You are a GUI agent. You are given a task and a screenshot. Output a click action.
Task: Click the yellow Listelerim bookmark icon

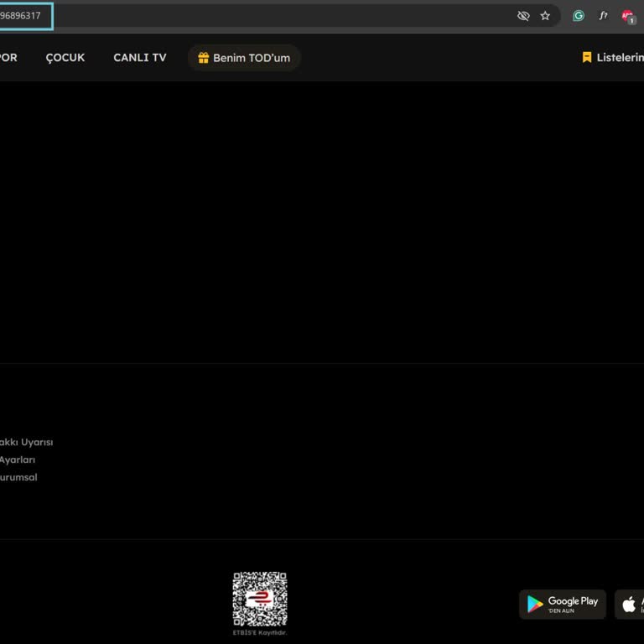[x=587, y=58]
